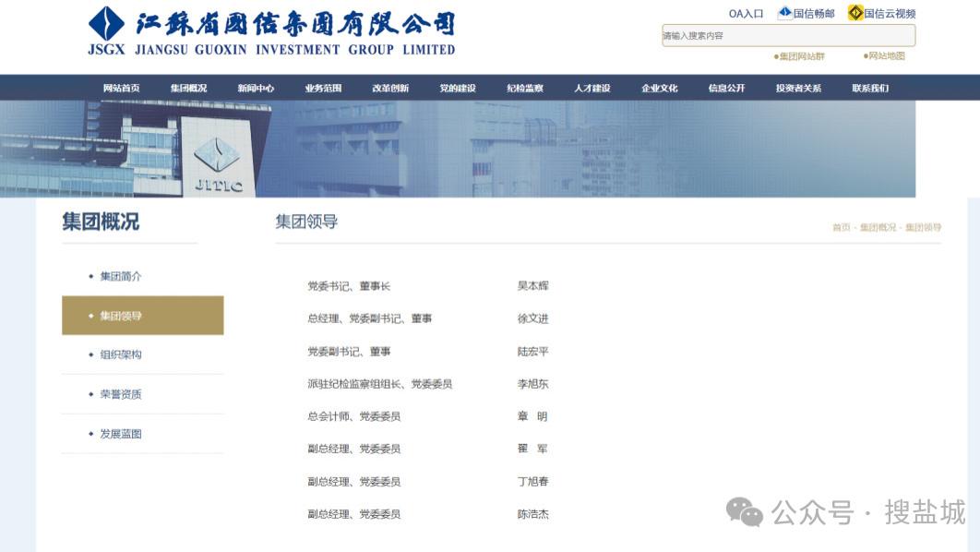Click the name 陆宏平
The width and height of the screenshot is (980, 552).
pyautogui.click(x=533, y=352)
